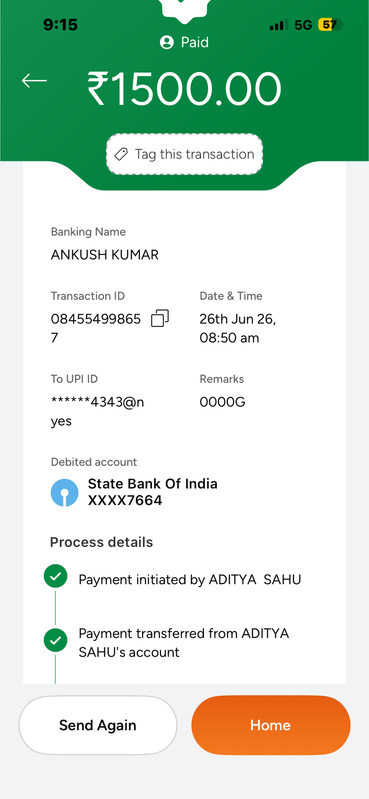Image resolution: width=369 pixels, height=799 pixels.
Task: Tap the debited account XXXX7664
Action: pyautogui.click(x=125, y=500)
